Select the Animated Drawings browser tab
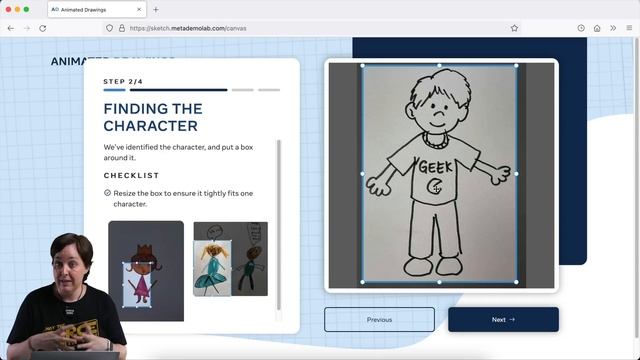 click(97, 9)
